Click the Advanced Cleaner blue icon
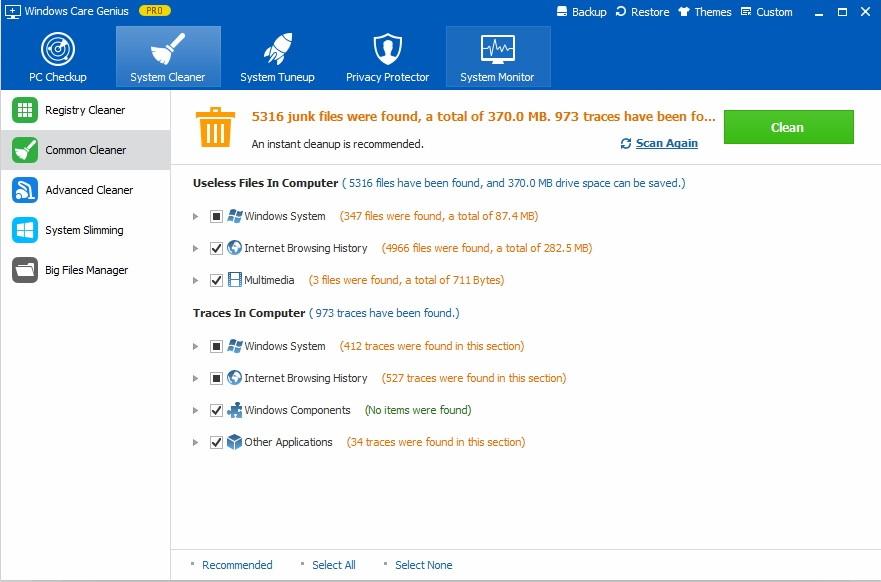Screen dimensions: 881x582 point(25,190)
